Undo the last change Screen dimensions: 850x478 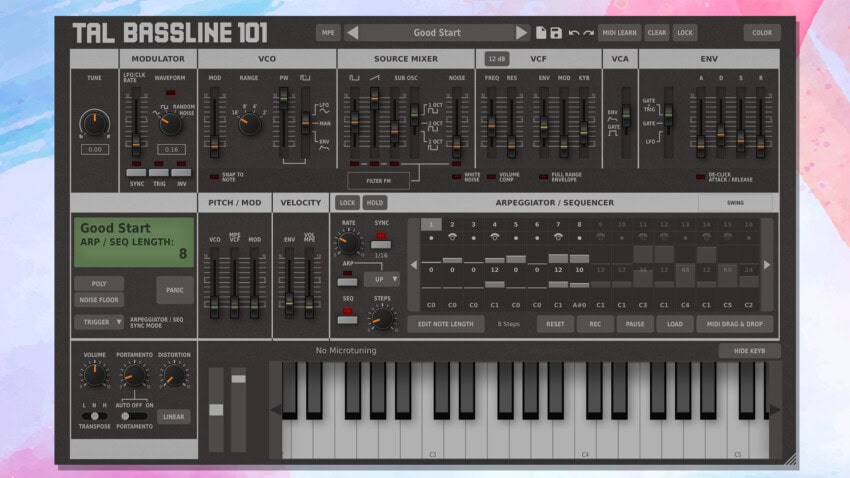coord(574,33)
